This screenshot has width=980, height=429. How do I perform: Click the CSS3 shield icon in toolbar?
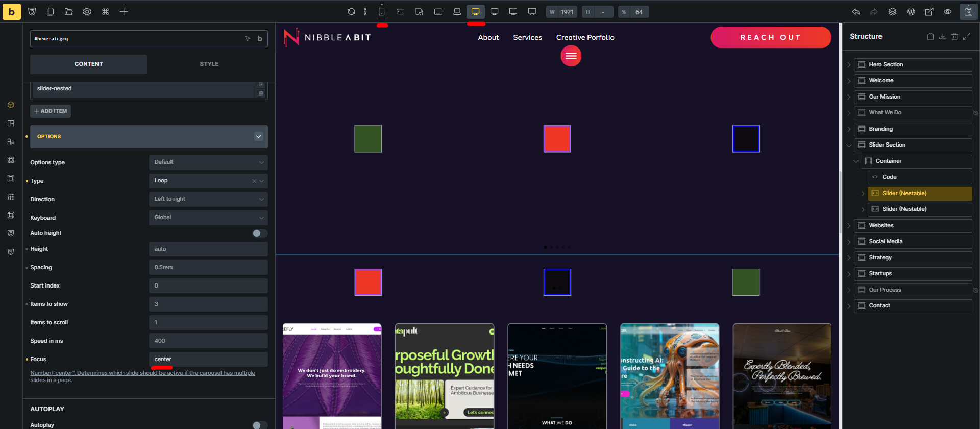(x=32, y=12)
